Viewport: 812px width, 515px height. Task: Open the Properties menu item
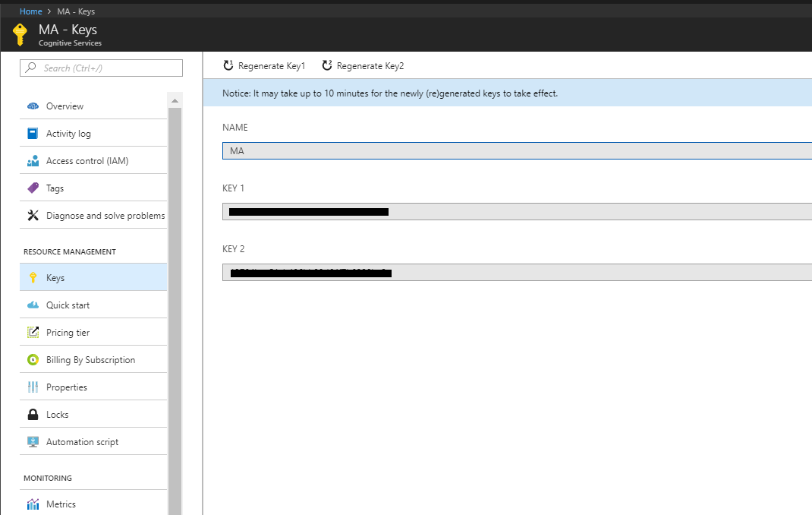point(93,387)
